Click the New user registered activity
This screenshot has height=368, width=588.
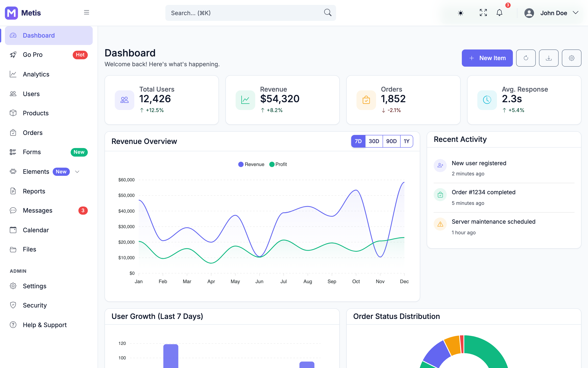(x=504, y=168)
